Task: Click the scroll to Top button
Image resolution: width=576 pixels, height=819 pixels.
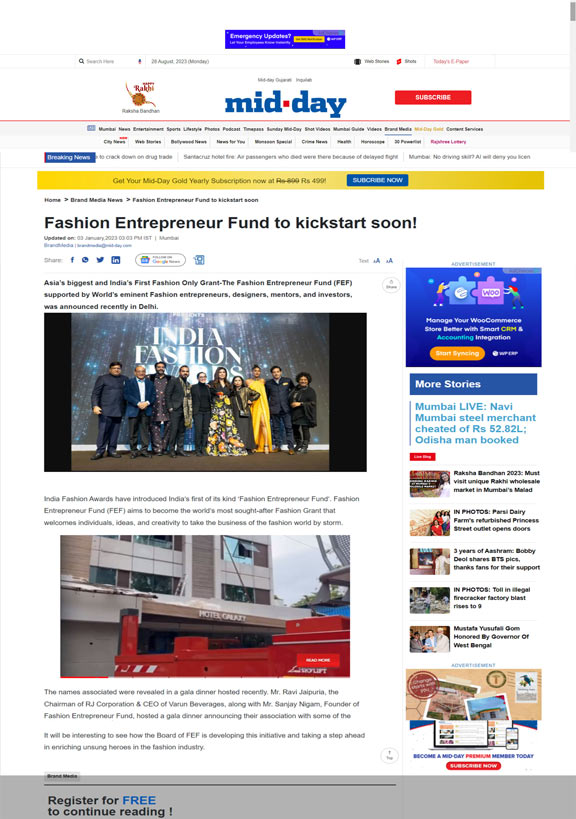Action: (389, 755)
